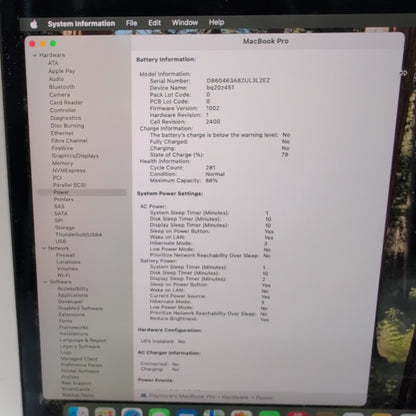Select Firewall under Network

(65, 255)
